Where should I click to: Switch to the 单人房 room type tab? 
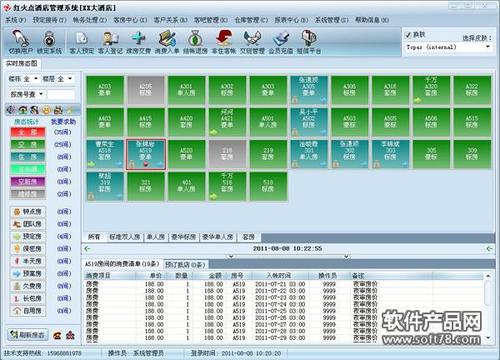[x=156, y=237]
